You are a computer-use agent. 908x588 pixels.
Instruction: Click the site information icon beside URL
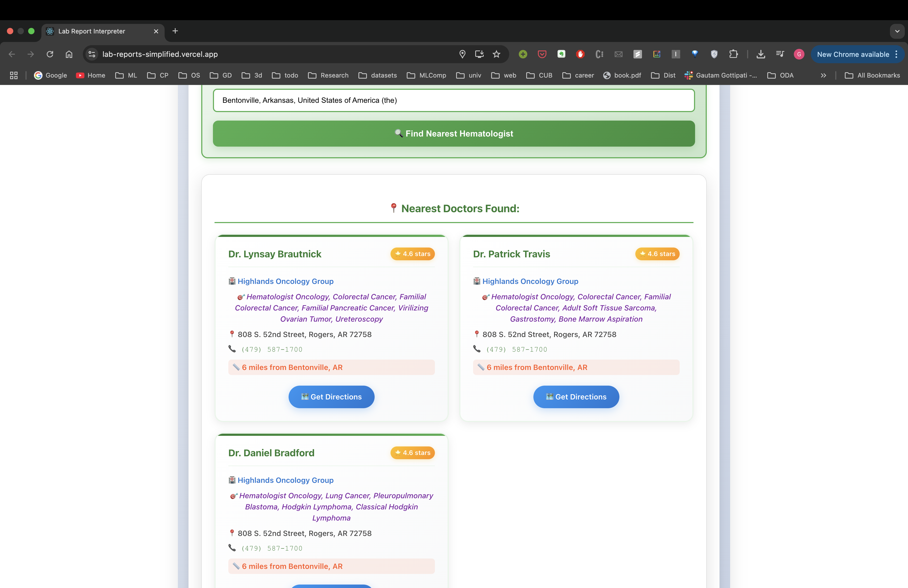92,54
